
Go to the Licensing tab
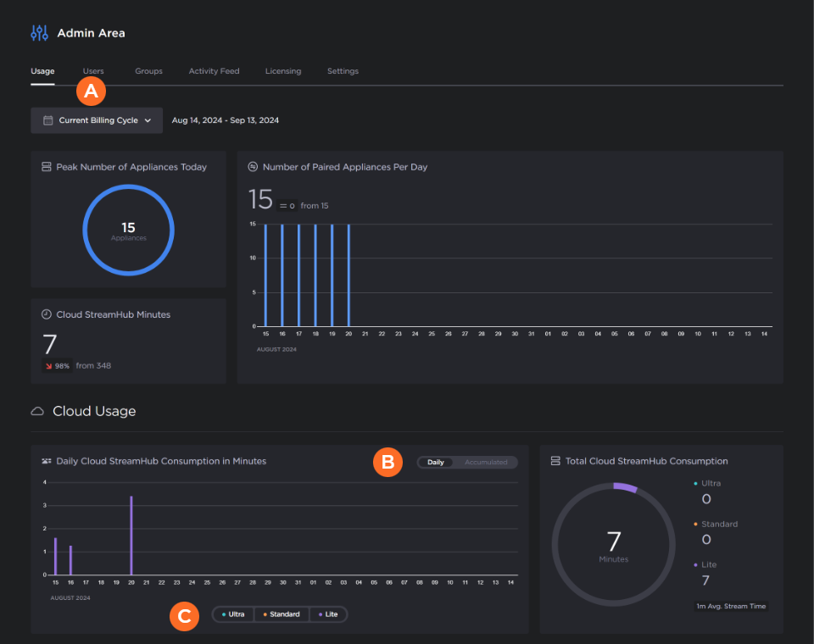pyautogui.click(x=282, y=71)
